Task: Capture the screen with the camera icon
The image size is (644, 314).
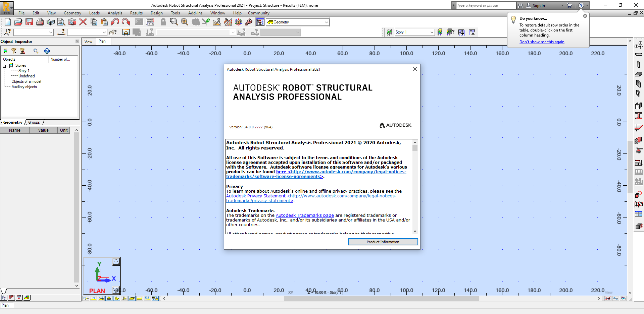Action: (72, 22)
